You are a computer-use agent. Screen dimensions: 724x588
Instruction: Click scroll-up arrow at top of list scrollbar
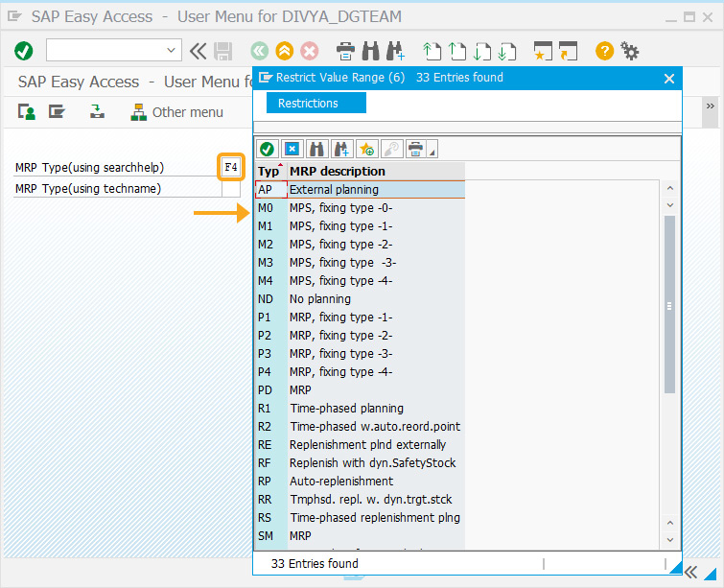pos(670,188)
